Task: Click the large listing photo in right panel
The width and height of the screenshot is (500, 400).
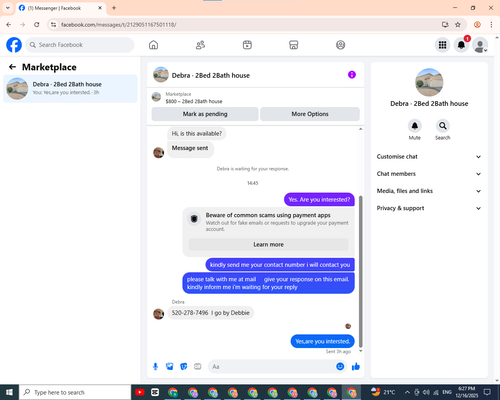Action: (x=429, y=82)
